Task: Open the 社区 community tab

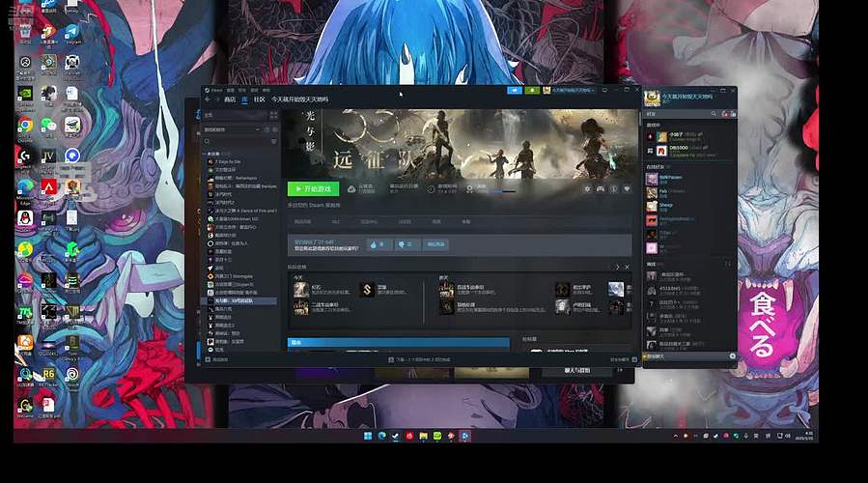Action: 259,99
